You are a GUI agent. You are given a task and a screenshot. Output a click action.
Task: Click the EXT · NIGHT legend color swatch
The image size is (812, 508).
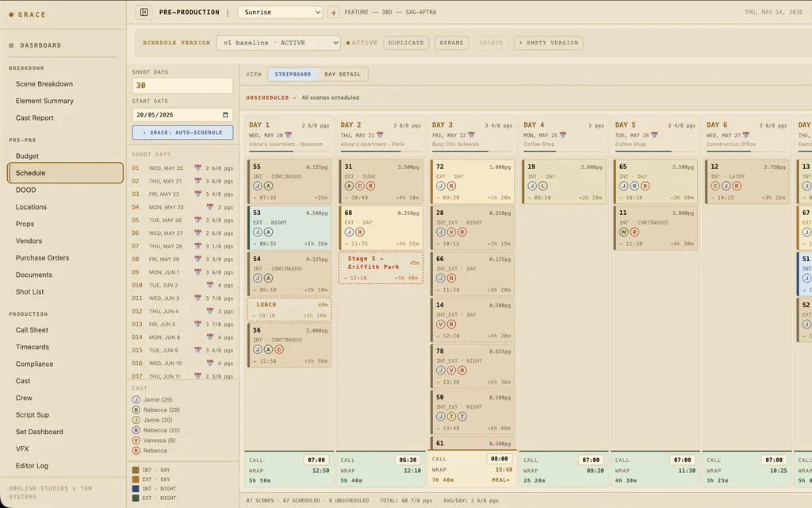[136, 498]
